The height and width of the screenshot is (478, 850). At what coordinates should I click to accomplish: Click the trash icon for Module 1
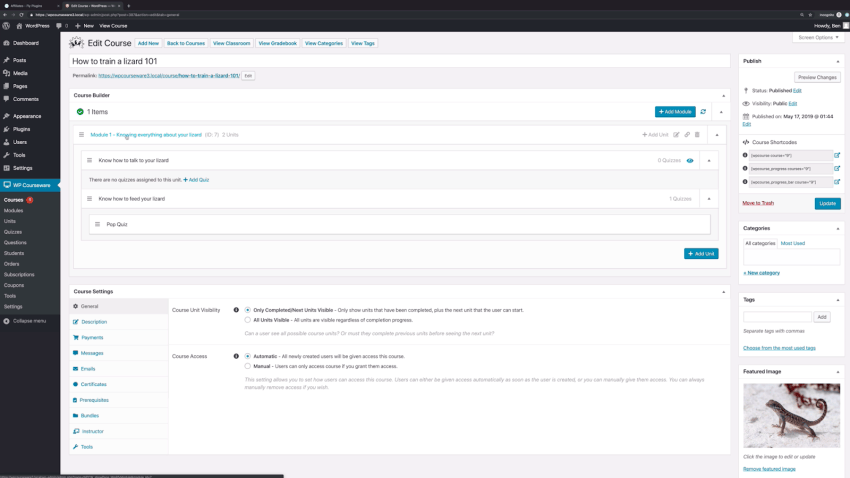697,135
